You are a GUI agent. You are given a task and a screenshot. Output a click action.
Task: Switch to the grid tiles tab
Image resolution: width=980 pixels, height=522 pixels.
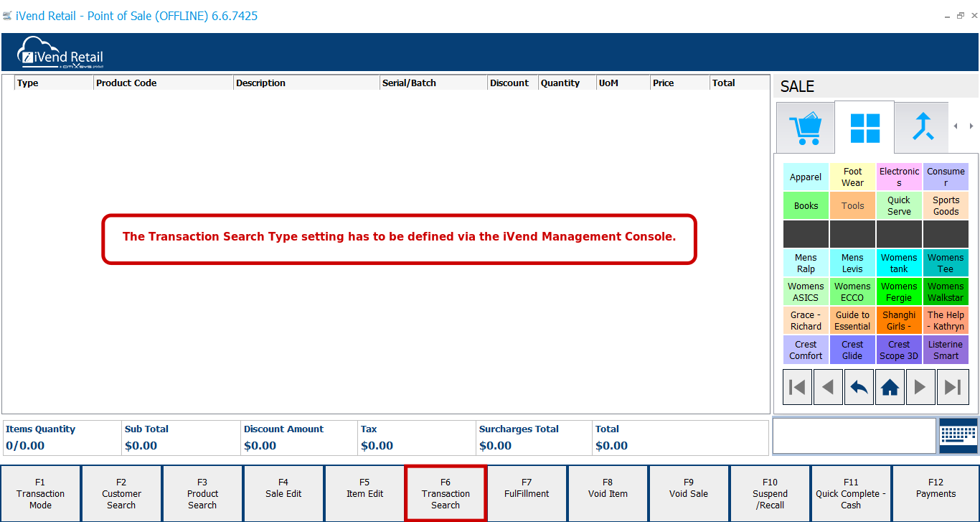(864, 128)
